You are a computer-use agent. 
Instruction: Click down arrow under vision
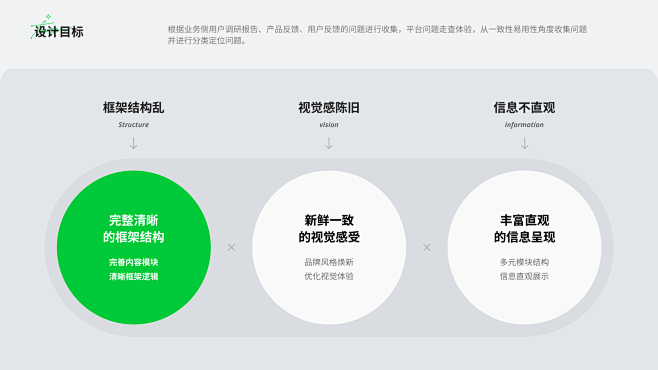pos(329,143)
